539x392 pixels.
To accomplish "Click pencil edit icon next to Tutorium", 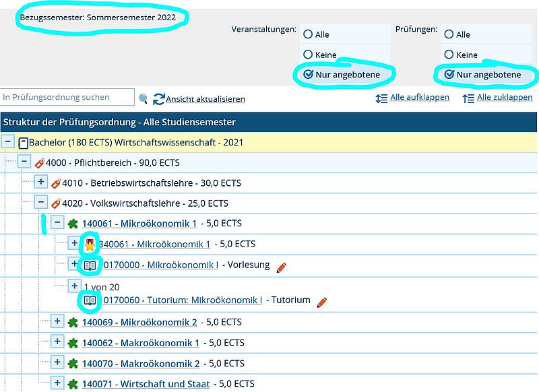I will click(x=323, y=302).
